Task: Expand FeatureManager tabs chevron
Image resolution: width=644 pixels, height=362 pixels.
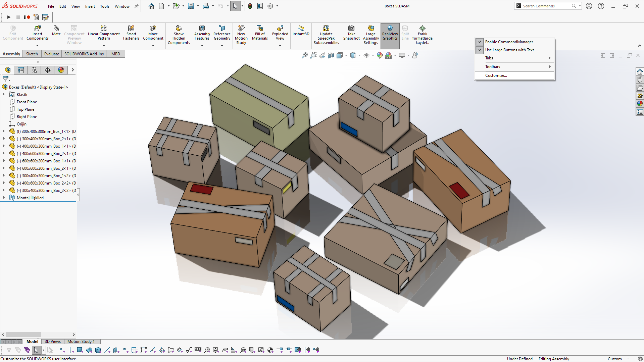Action: [x=72, y=70]
